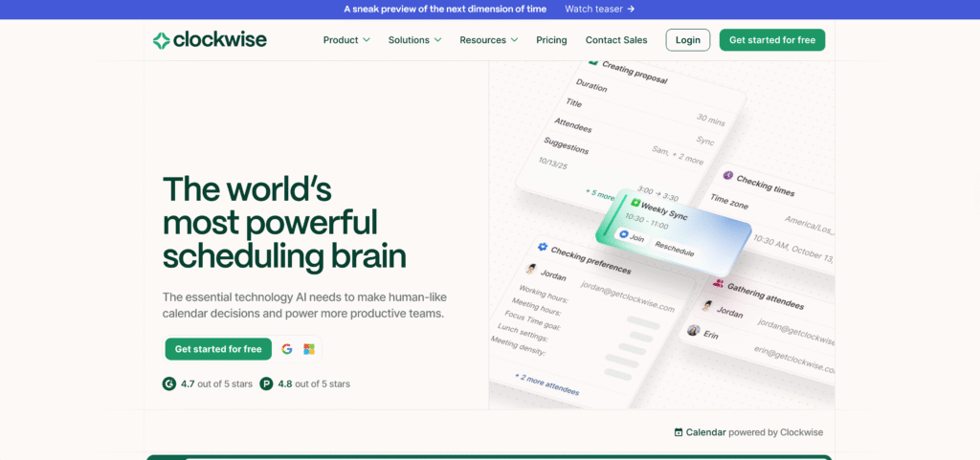The width and height of the screenshot is (980, 460).
Task: Click the Meeting density label
Action: [x=518, y=346]
